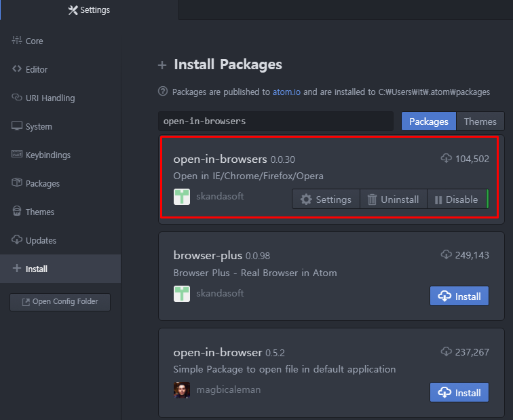
Task: Check Updates via cloud download icon
Action: click(17, 240)
